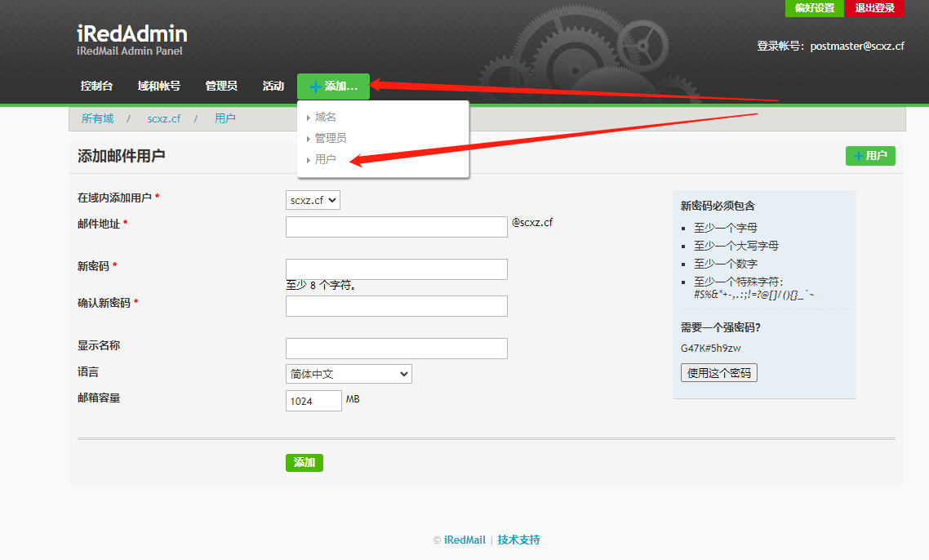Click the 偏好设置 preferences button
The image size is (929, 560).
click(x=815, y=8)
